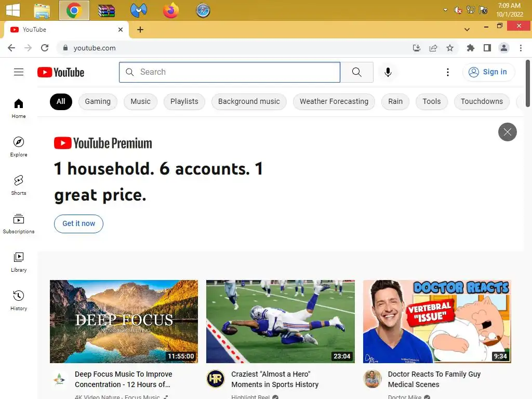The image size is (532, 399).
Task: Open Explore in sidebar
Action: [x=19, y=147]
